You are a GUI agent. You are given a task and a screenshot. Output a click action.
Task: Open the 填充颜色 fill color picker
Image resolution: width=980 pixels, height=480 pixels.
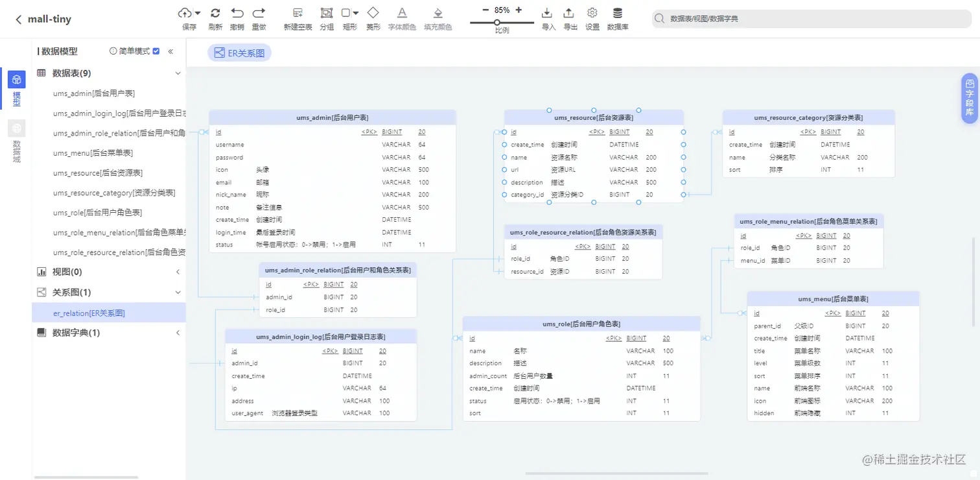pyautogui.click(x=437, y=12)
